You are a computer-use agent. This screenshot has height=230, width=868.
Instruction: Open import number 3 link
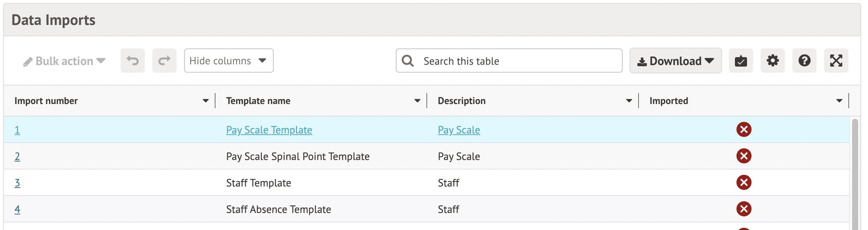(x=17, y=183)
